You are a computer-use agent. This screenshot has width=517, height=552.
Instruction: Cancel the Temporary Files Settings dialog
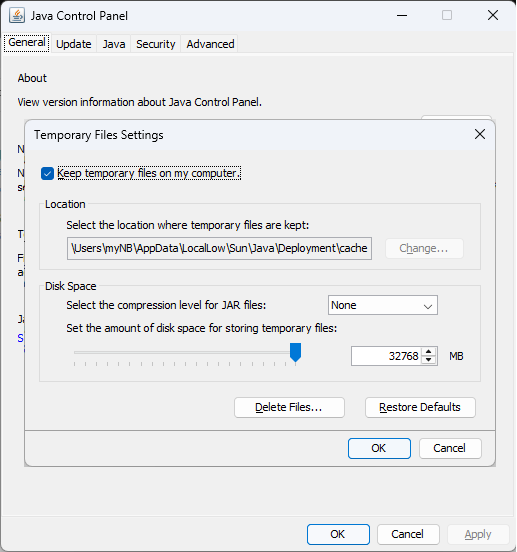(450, 448)
